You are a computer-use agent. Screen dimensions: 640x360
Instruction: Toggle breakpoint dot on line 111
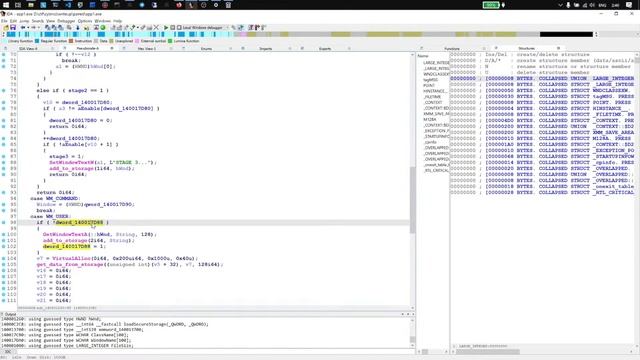point(4,300)
